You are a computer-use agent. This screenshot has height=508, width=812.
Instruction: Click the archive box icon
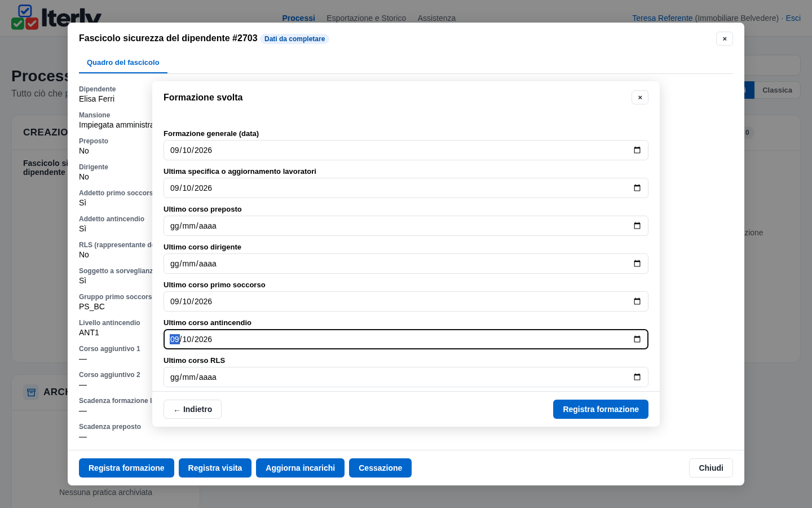(x=31, y=392)
